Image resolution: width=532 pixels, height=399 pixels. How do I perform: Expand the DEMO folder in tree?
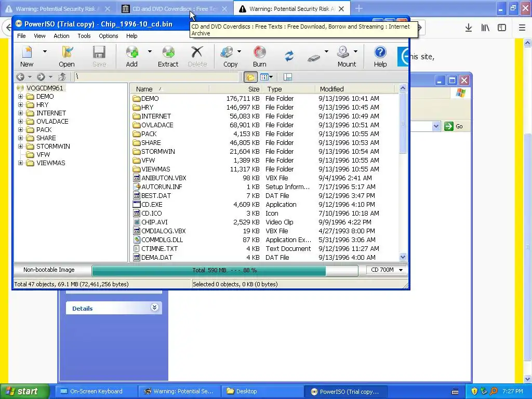(x=20, y=96)
